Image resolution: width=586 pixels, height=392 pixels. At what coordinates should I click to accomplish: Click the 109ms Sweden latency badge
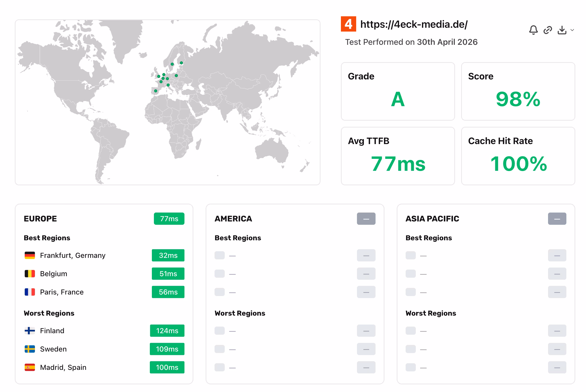(x=167, y=349)
